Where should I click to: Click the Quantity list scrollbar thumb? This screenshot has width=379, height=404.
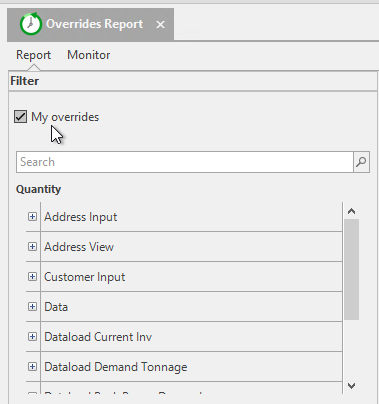tap(351, 269)
